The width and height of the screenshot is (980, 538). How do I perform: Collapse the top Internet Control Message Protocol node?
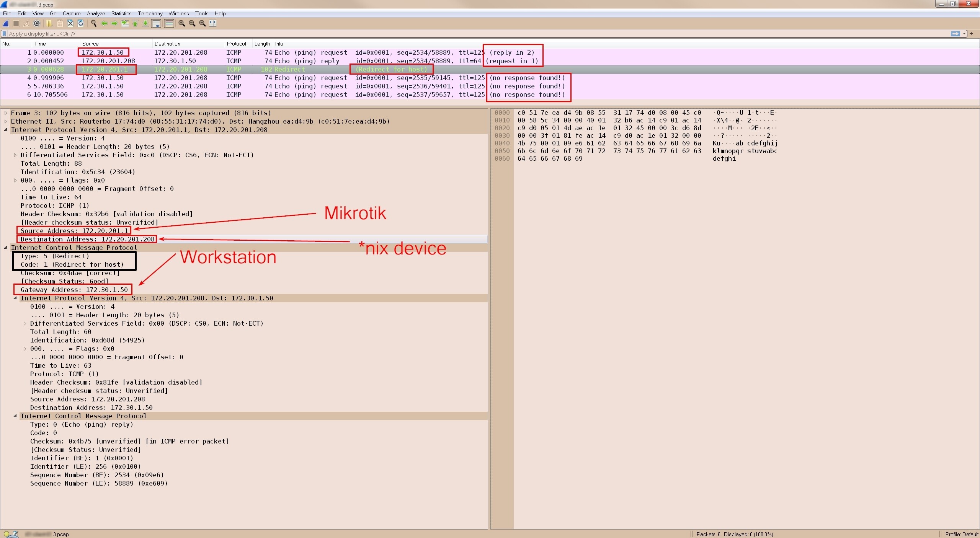(6, 248)
